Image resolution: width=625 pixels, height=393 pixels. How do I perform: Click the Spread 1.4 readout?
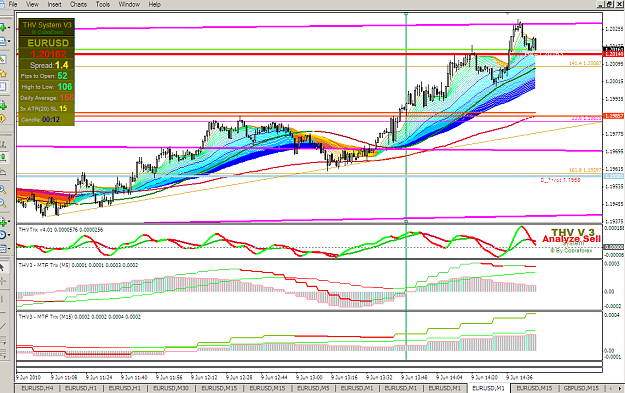[49, 65]
